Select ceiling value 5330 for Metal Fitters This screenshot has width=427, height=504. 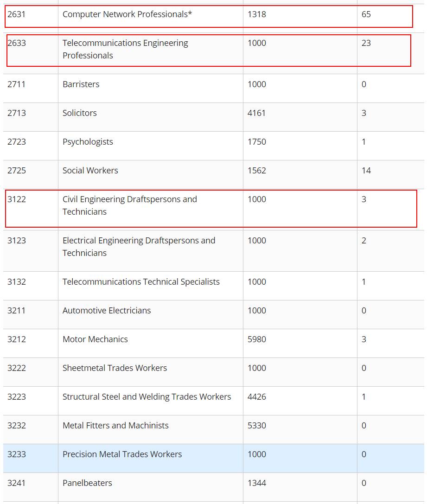tap(257, 426)
